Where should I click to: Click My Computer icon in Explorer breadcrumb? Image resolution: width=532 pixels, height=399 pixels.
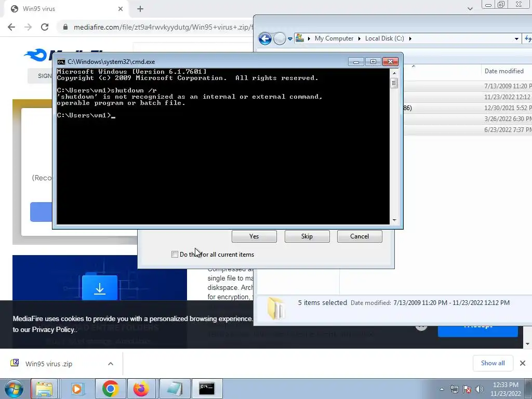[300, 38]
